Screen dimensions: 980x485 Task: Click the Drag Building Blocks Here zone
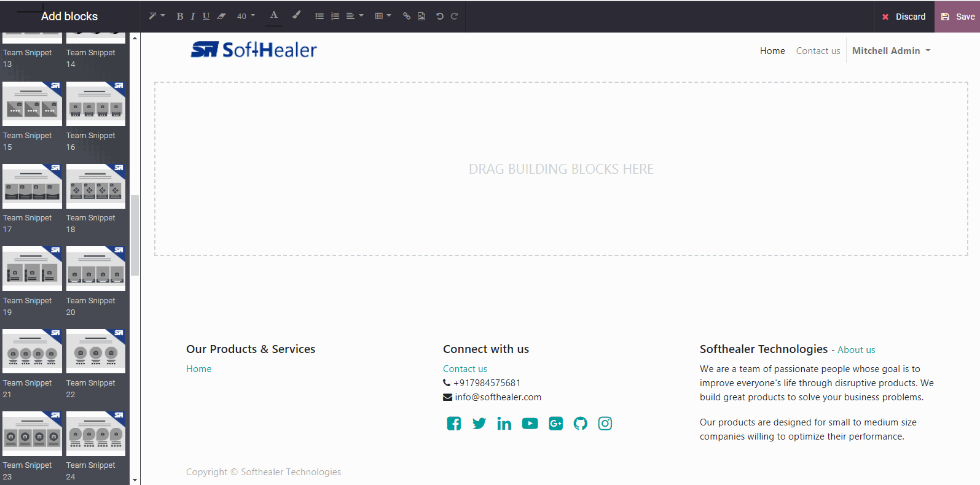click(x=561, y=169)
